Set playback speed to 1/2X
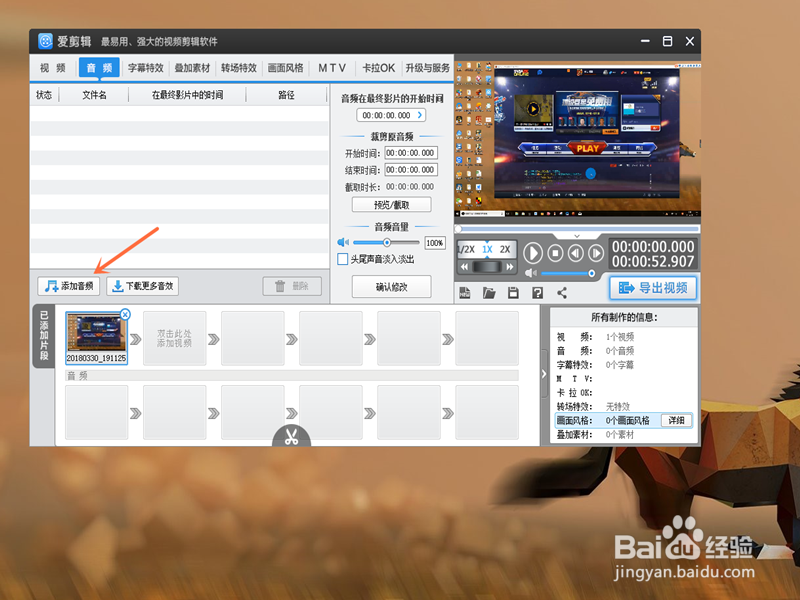The width and height of the screenshot is (800, 600). (x=466, y=249)
